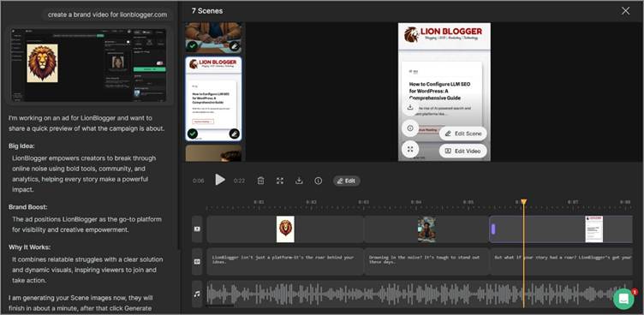Click the 0:01 mark on the timeline ruler
Image resolution: width=644 pixels, height=315 pixels.
[259, 202]
